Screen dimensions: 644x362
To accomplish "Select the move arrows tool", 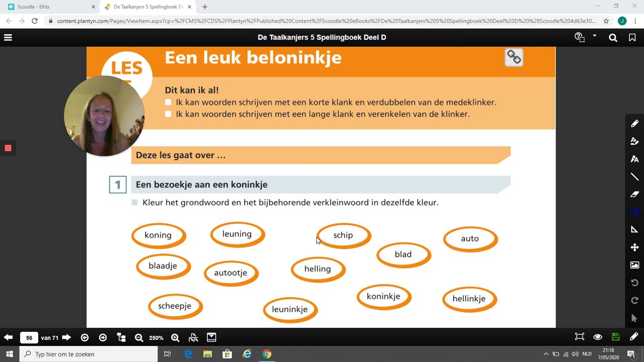I will [x=634, y=247].
